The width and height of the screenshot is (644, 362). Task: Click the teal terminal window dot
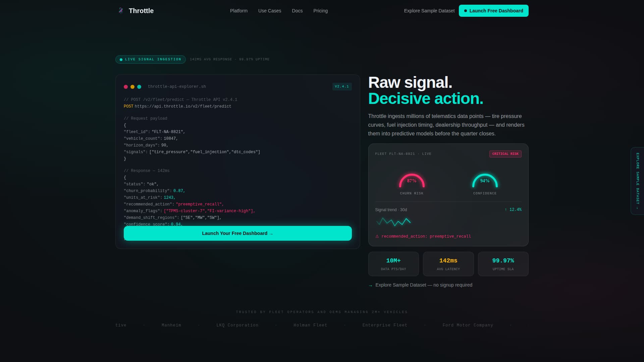[x=139, y=87]
